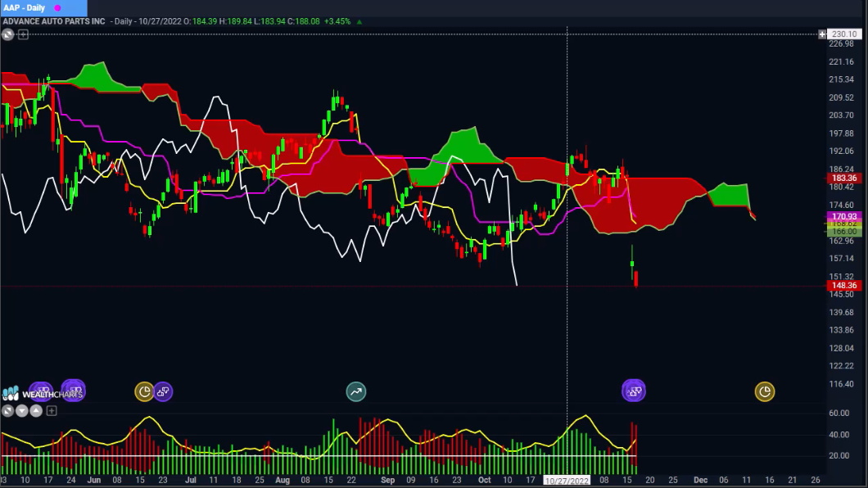Click the red 183.36 price tag
The image size is (868, 488).
coord(844,178)
